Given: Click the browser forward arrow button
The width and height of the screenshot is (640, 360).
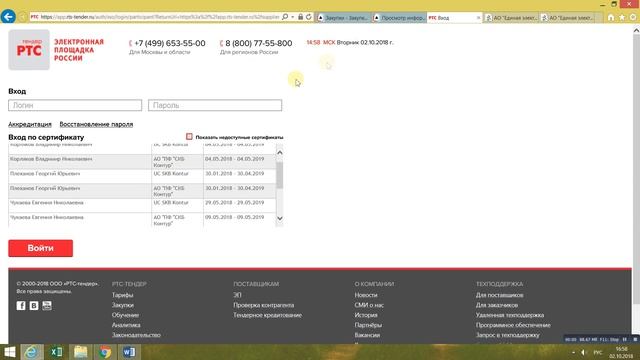Looking at the screenshot, I should tap(23, 17).
